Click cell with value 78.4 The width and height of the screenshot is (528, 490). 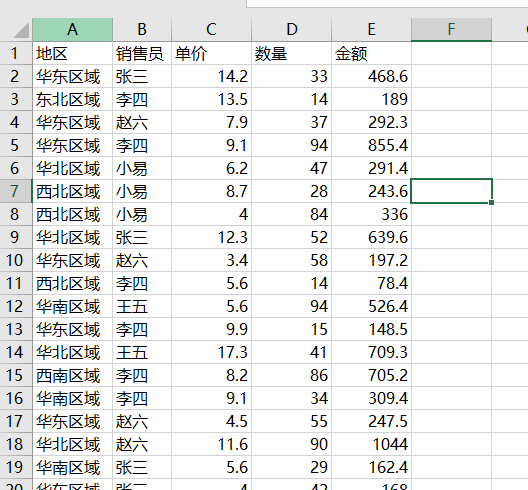pyautogui.click(x=371, y=283)
